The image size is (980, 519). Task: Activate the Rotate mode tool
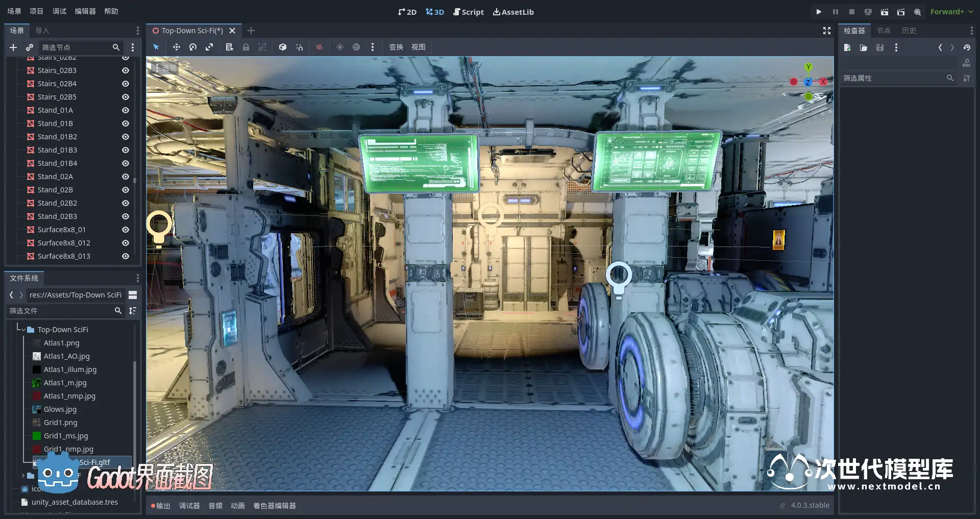pyautogui.click(x=193, y=47)
